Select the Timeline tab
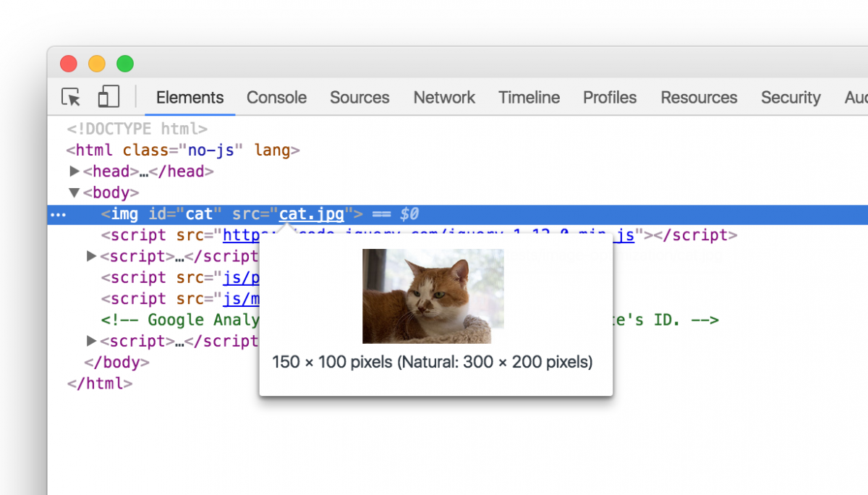 point(529,98)
